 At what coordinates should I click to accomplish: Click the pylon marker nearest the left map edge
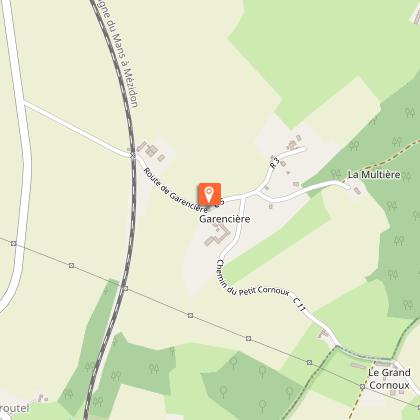coord(13,244)
